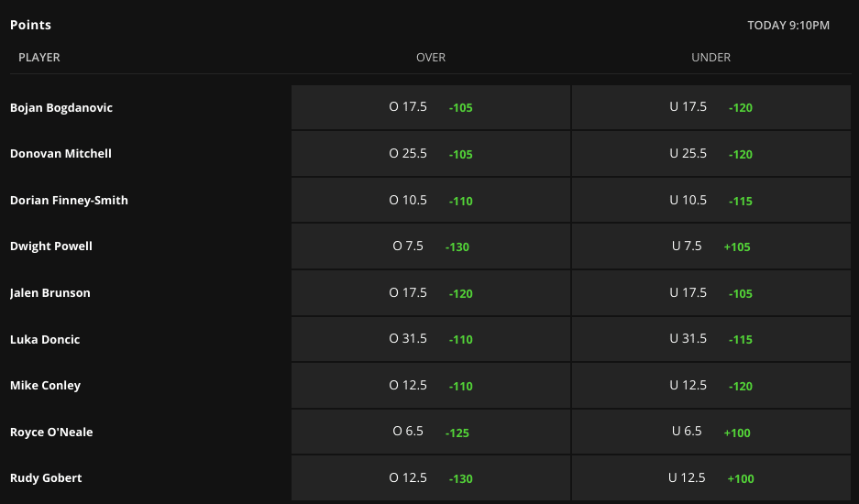This screenshot has width=859, height=504.
Task: Click the Luka Doncic player name
Action: point(45,340)
